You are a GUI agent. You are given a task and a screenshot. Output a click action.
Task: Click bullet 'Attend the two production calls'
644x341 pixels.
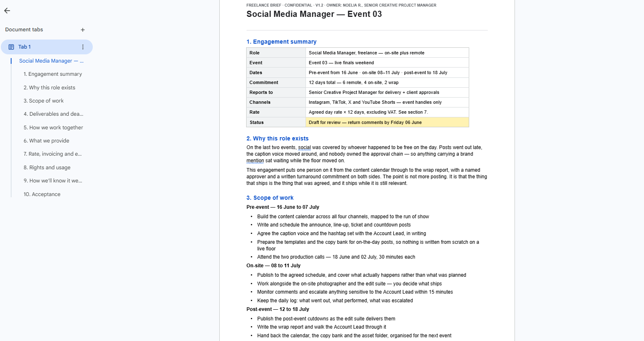[x=336, y=257]
